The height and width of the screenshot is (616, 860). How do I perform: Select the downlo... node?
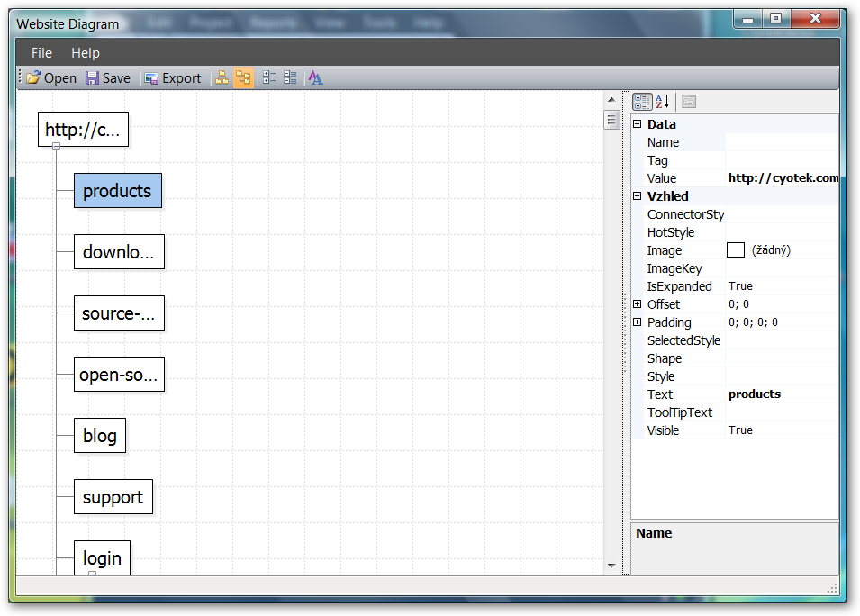click(x=119, y=252)
